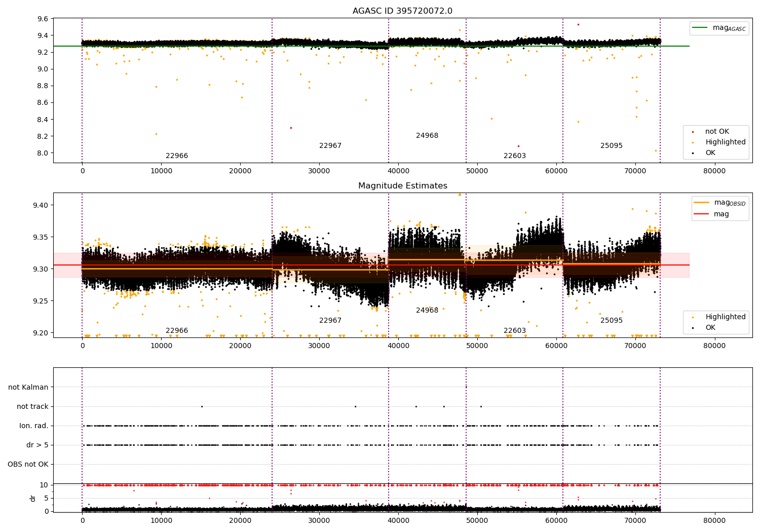Click y-axis tick 9.40 in middle panel

(x=41, y=206)
